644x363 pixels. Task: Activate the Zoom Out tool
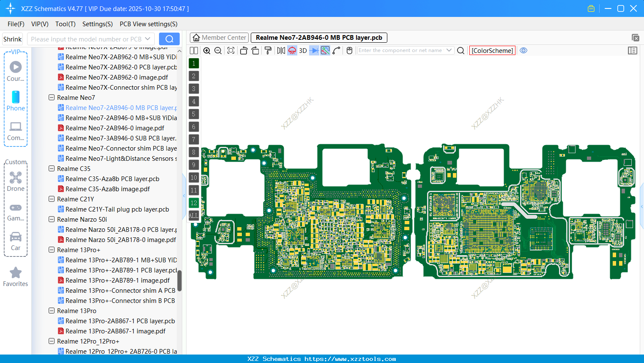(x=218, y=50)
